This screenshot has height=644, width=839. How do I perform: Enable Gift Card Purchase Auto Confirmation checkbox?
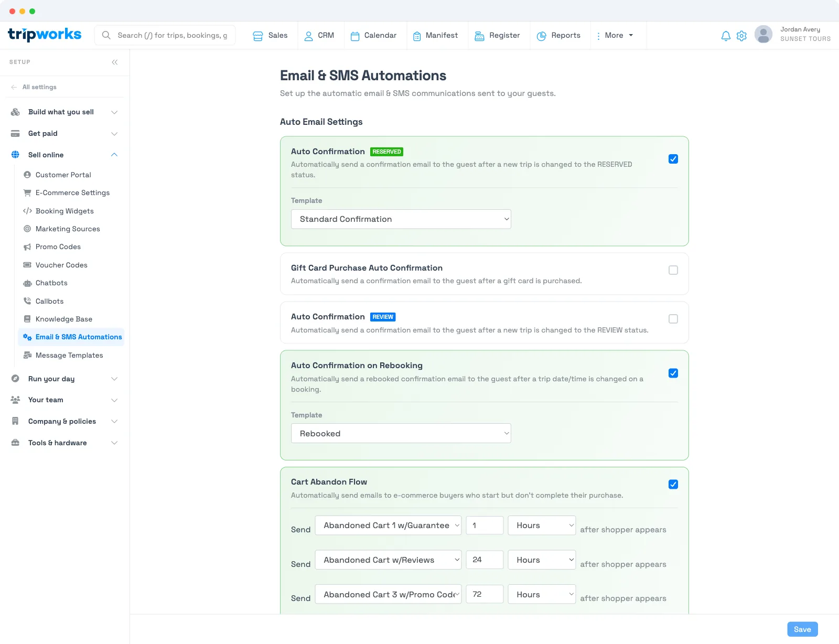point(673,270)
